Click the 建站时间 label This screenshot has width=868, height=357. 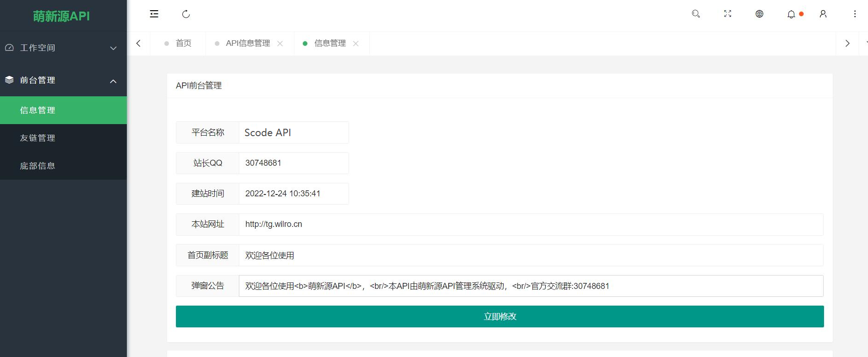pyautogui.click(x=208, y=194)
